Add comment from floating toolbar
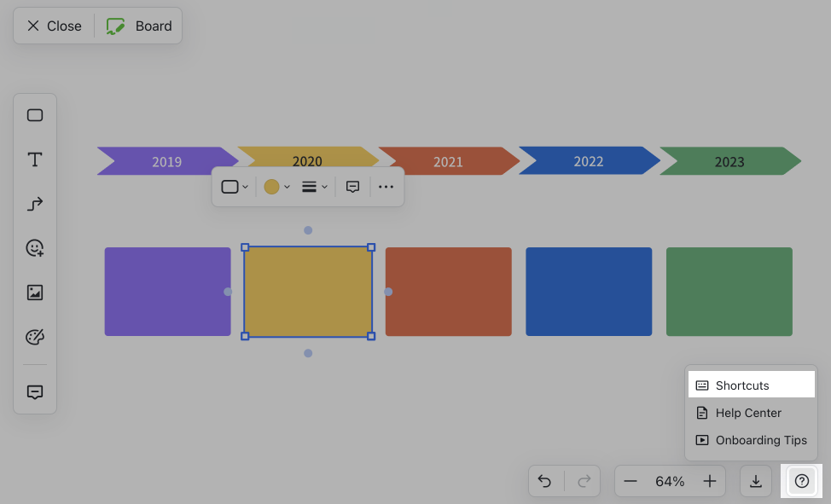Screen dimensions: 831x504 pyautogui.click(x=352, y=187)
